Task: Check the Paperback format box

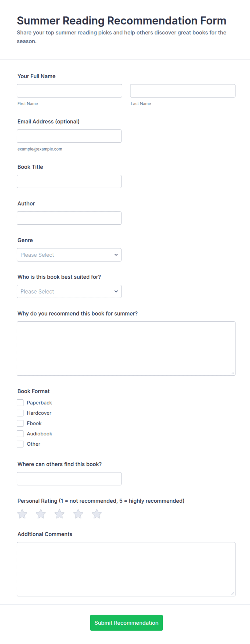Action: pos(20,403)
